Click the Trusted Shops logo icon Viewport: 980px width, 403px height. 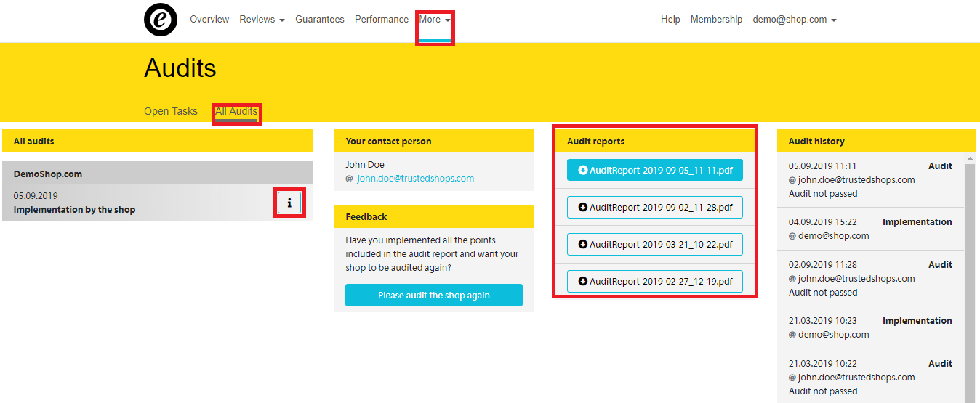(x=161, y=20)
